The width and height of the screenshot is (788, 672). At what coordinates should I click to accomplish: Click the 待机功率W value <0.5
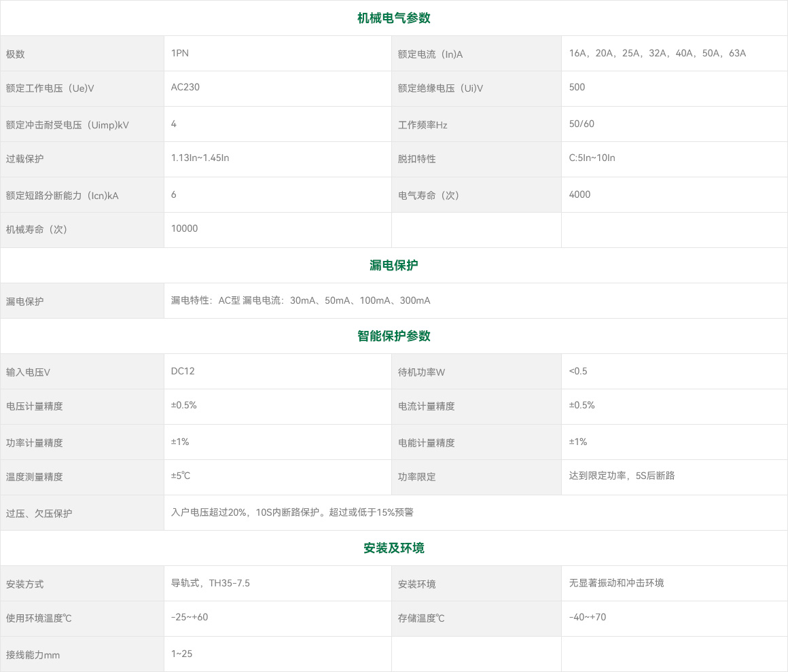(578, 371)
